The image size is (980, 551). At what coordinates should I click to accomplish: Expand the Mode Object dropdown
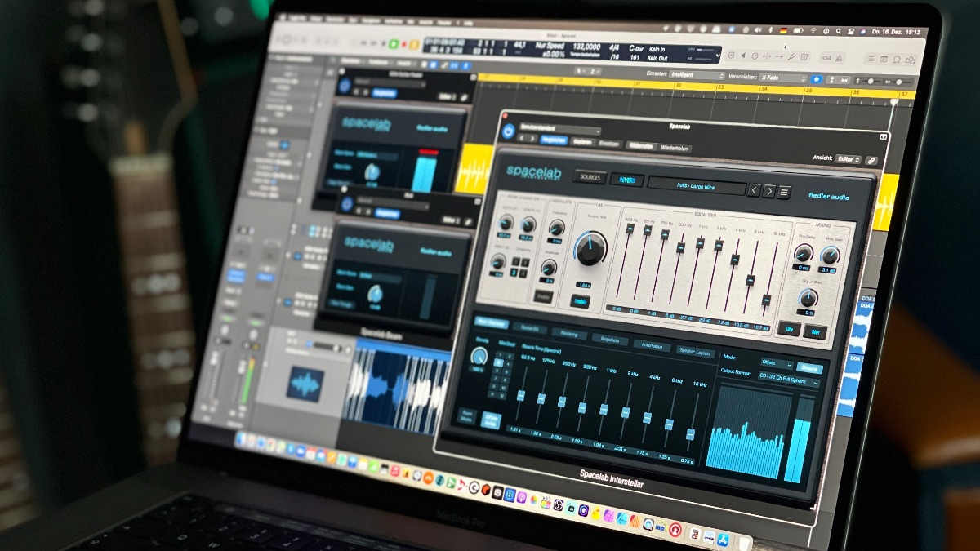[x=775, y=364]
